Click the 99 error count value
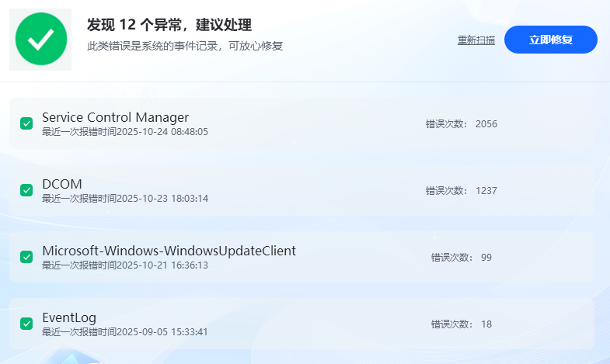610x364 pixels. click(486, 257)
